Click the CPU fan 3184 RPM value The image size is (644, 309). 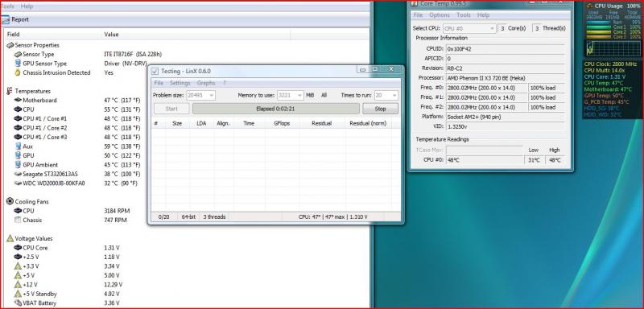pyautogui.click(x=117, y=211)
